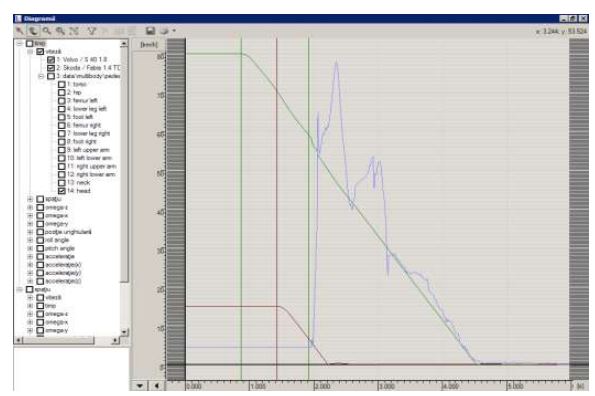
Task: Uncheck the Skoda Fabia 1.4 checkbox
Action: tap(51, 68)
